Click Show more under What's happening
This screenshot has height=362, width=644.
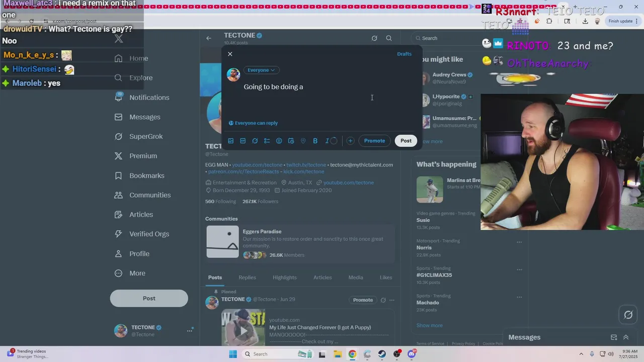430,325
